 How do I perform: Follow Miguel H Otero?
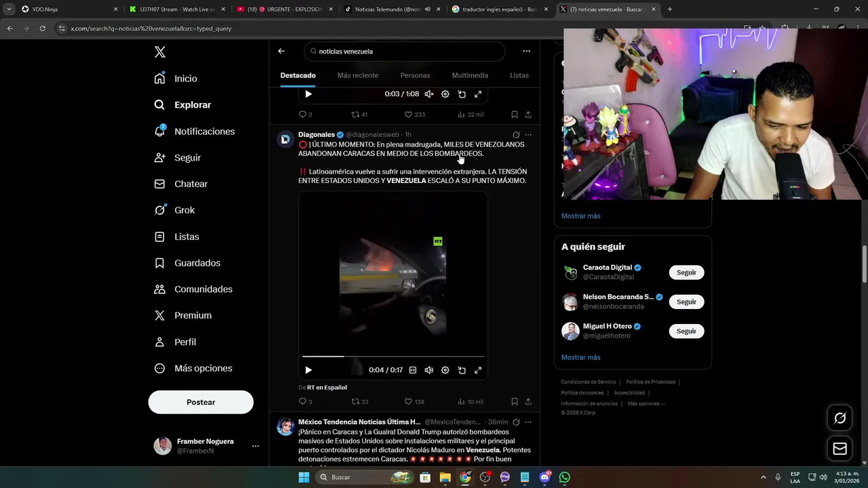tap(686, 331)
